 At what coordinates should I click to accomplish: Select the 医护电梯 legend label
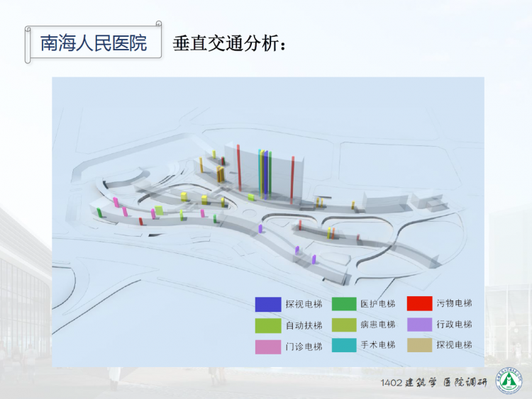point(378,304)
